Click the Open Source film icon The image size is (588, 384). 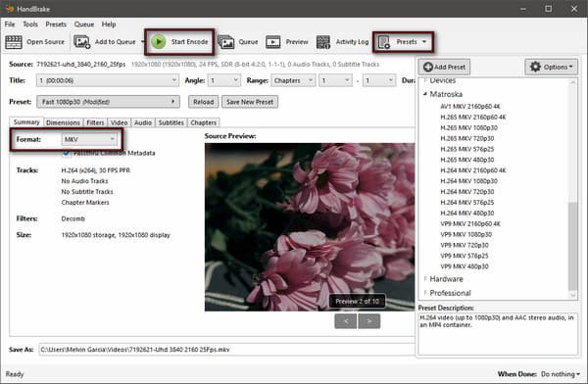pos(14,42)
